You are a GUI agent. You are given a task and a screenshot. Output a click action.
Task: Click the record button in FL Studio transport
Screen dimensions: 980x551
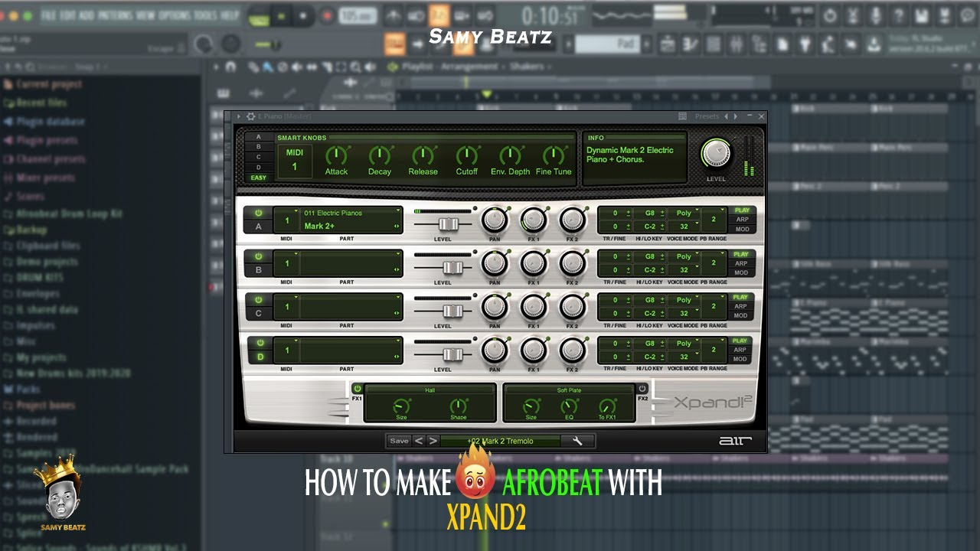327,15
